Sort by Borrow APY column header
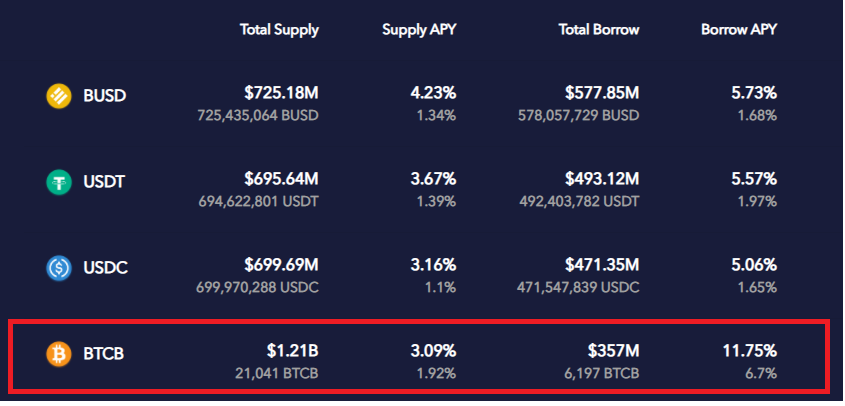The width and height of the screenshot is (845, 406). click(739, 29)
